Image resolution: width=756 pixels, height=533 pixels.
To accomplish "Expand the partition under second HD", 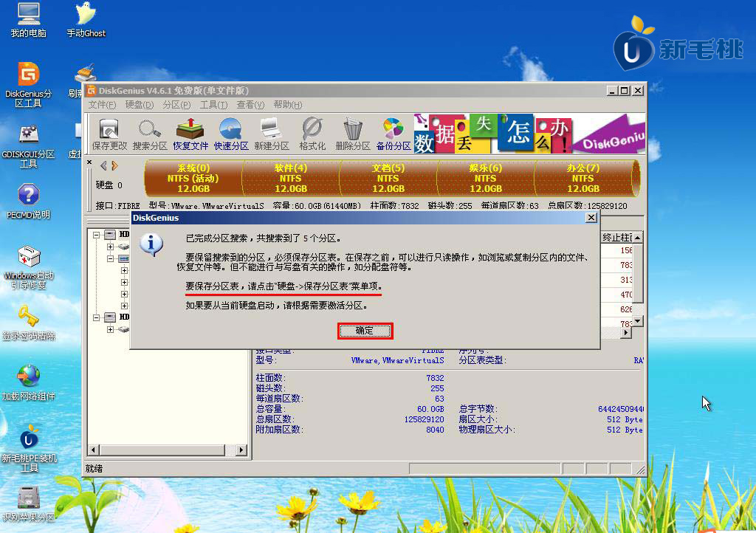I will coord(111,329).
